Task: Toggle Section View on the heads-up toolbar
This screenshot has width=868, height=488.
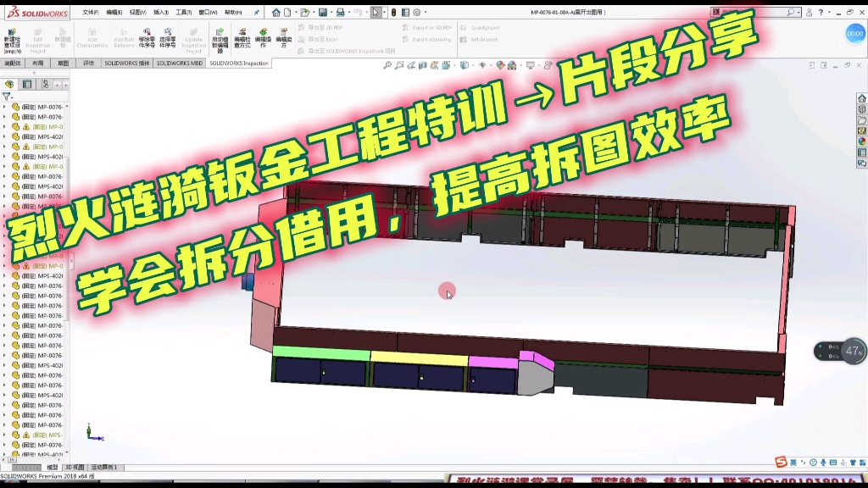Action: 423,64
